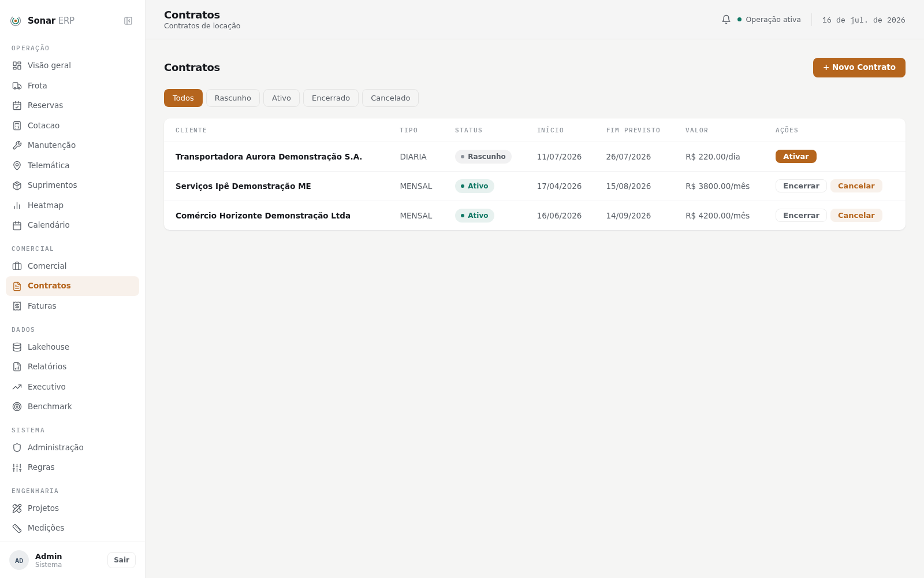Click the Heatmap bar chart icon
The width and height of the screenshot is (924, 578).
(17, 205)
